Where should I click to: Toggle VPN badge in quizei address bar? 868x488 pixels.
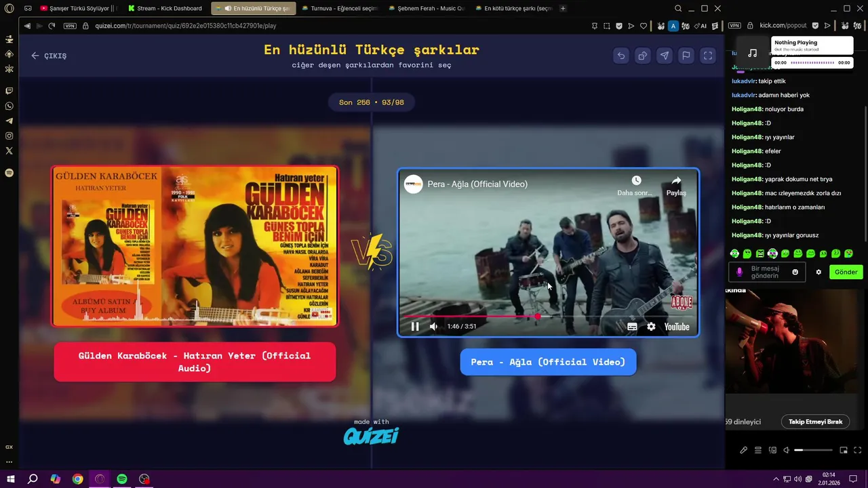tap(70, 26)
